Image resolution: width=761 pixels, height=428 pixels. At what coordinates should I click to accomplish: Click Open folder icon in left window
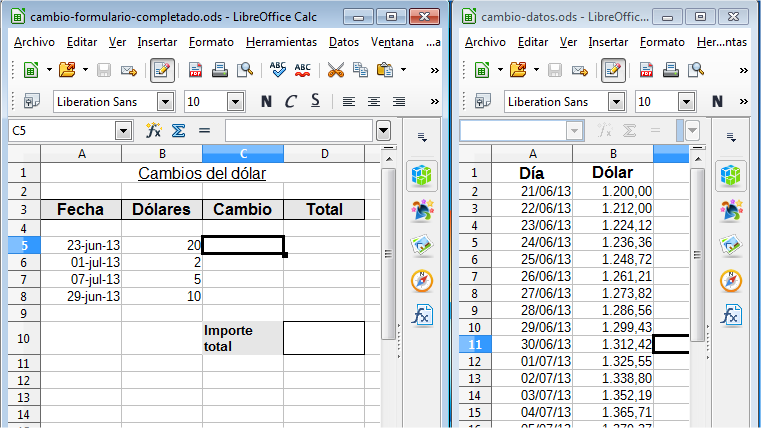tap(67, 70)
